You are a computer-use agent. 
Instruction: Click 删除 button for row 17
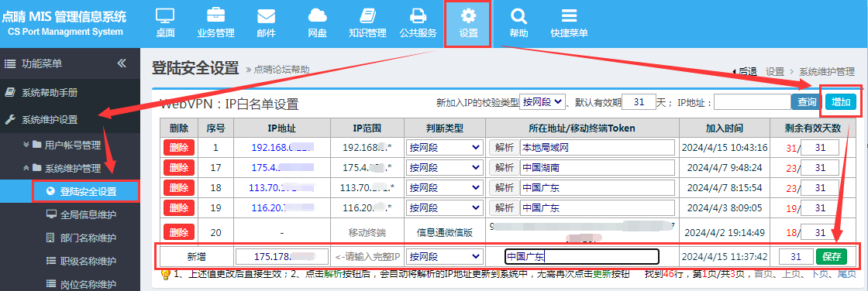click(x=179, y=168)
